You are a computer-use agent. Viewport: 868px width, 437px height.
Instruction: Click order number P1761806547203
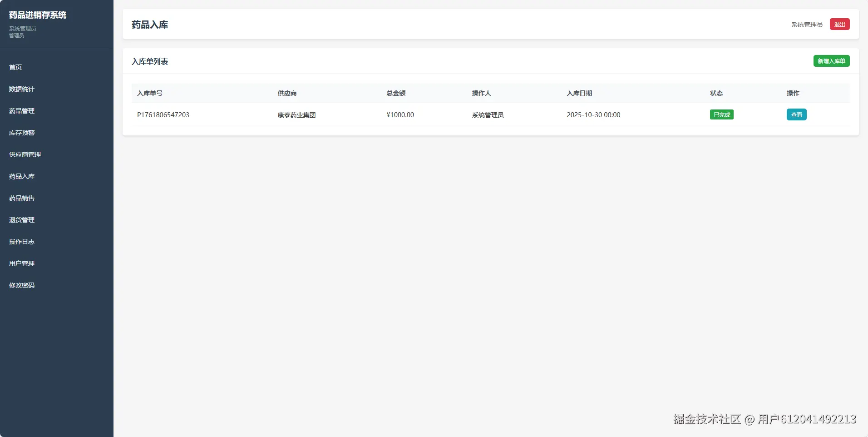point(163,114)
